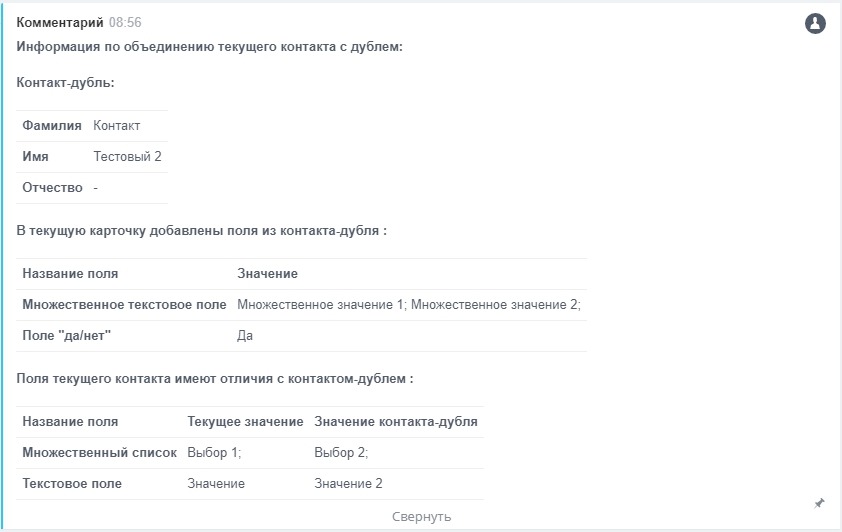Click the Значение контакта-дубля column header
This screenshot has height=532, width=842.
[x=395, y=422]
